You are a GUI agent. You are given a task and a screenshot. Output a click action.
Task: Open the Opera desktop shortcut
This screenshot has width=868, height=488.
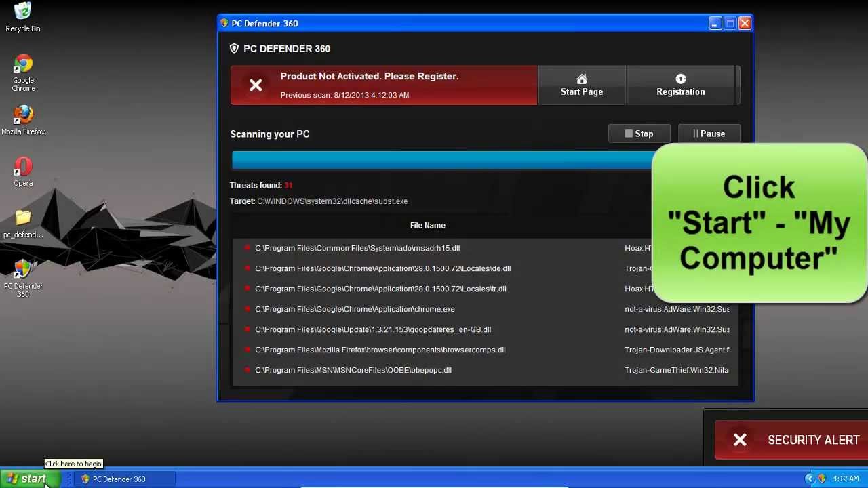click(x=23, y=171)
